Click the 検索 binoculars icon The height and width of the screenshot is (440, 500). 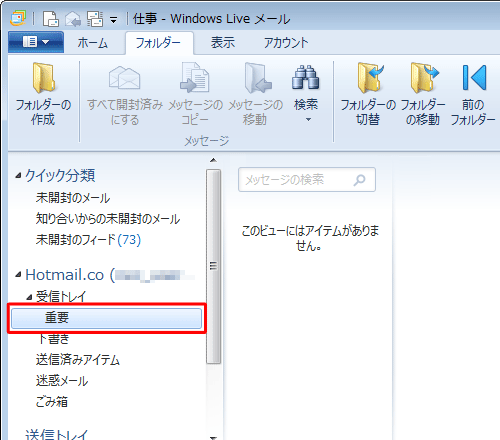pyautogui.click(x=305, y=77)
